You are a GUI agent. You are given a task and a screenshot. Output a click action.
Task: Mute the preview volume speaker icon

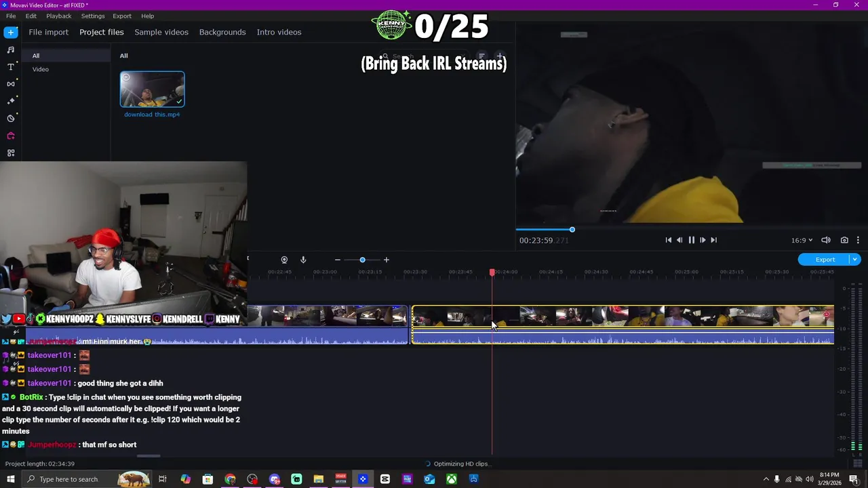pyautogui.click(x=826, y=240)
